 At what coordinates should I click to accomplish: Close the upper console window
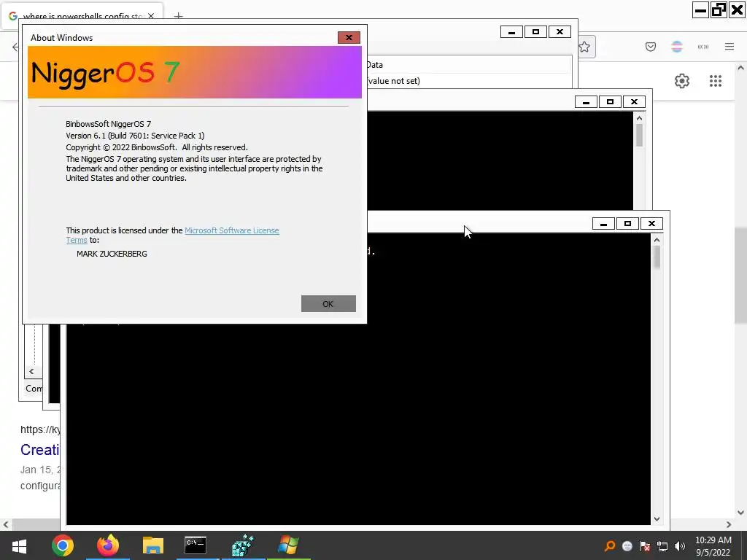pyautogui.click(x=634, y=102)
